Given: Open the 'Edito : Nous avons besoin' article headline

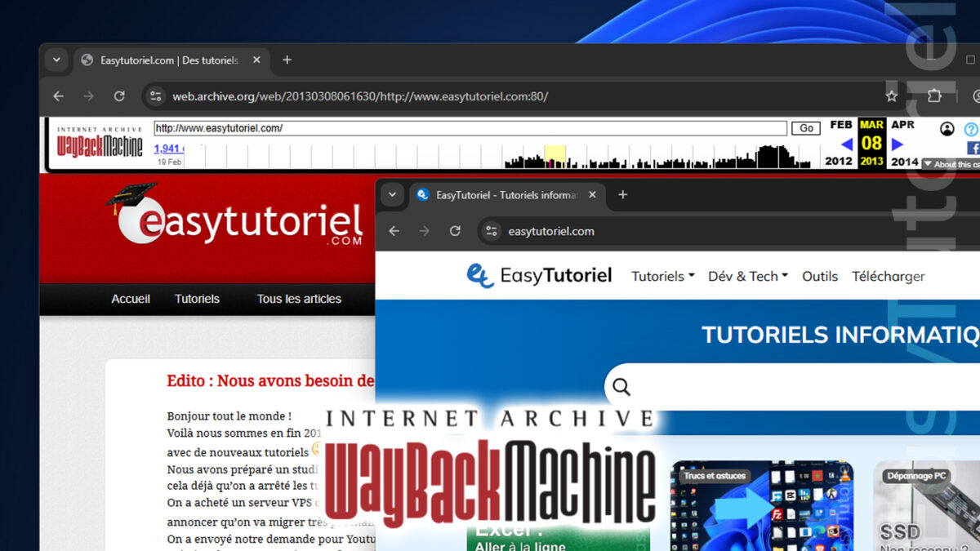Looking at the screenshot, I should [270, 380].
